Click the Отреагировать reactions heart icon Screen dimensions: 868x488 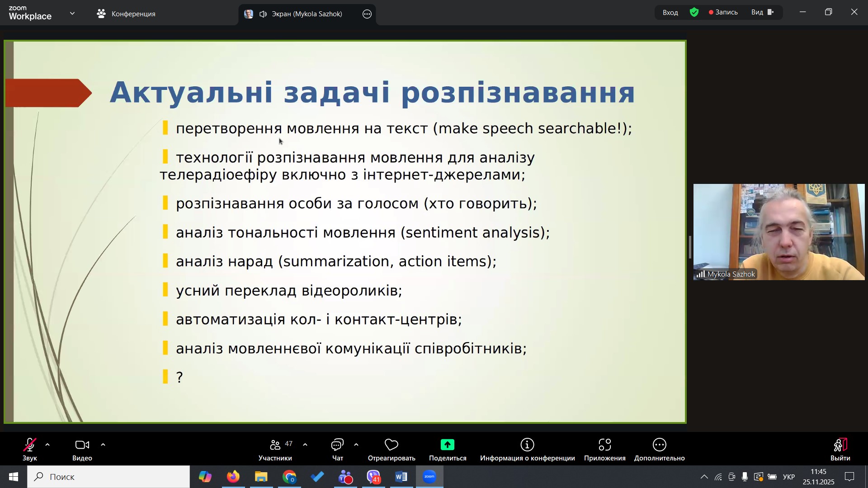coord(391,446)
